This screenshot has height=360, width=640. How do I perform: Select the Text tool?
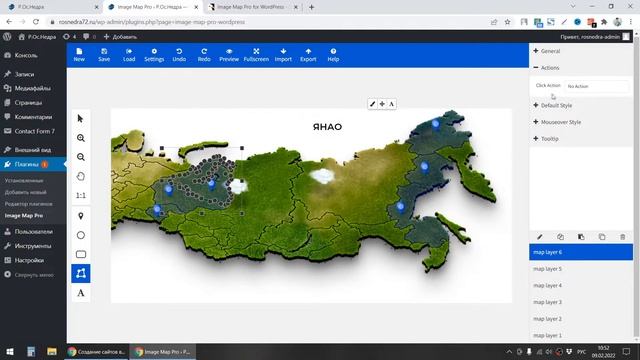80,293
